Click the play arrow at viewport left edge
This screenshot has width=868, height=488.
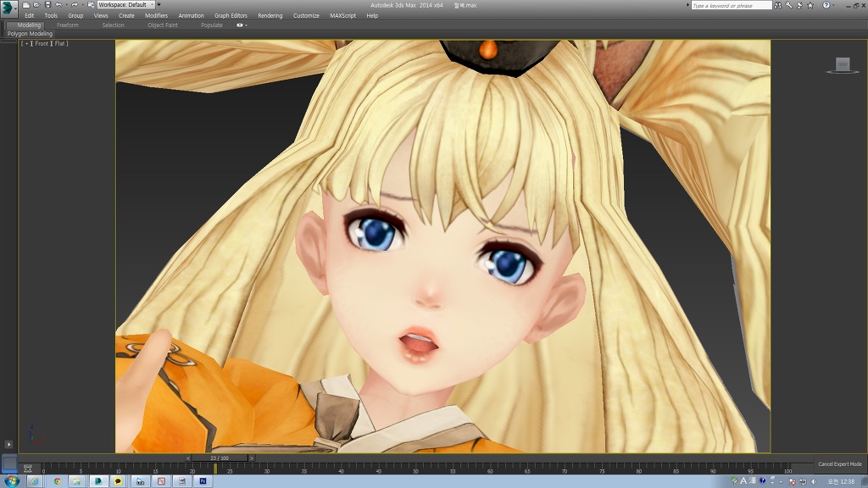[x=8, y=444]
